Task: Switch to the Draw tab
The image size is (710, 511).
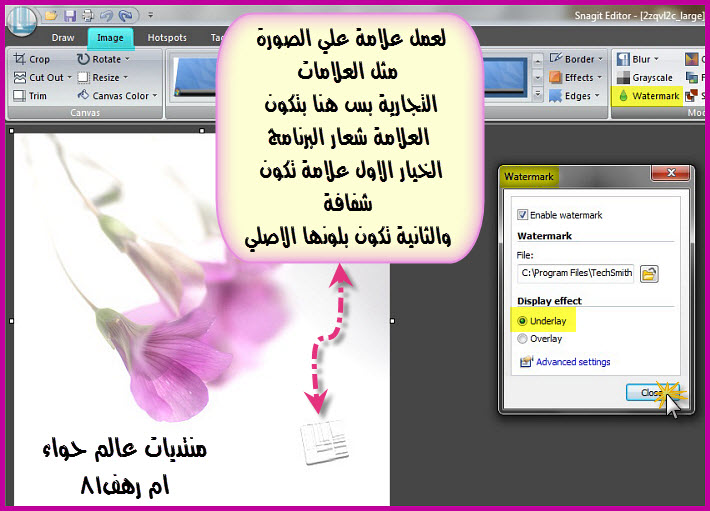Action: point(63,37)
